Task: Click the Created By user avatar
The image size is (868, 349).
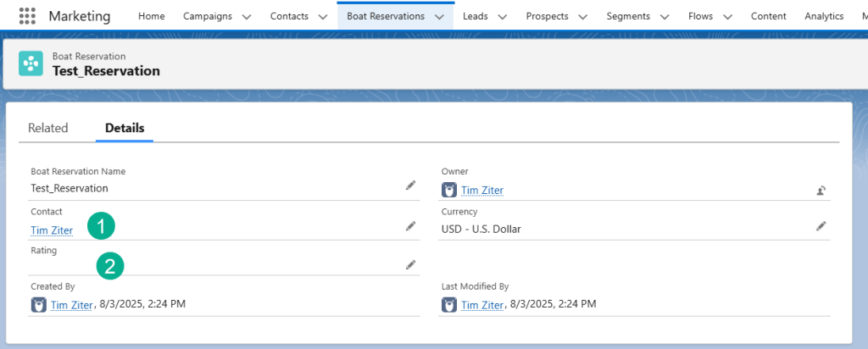Action: pos(39,305)
